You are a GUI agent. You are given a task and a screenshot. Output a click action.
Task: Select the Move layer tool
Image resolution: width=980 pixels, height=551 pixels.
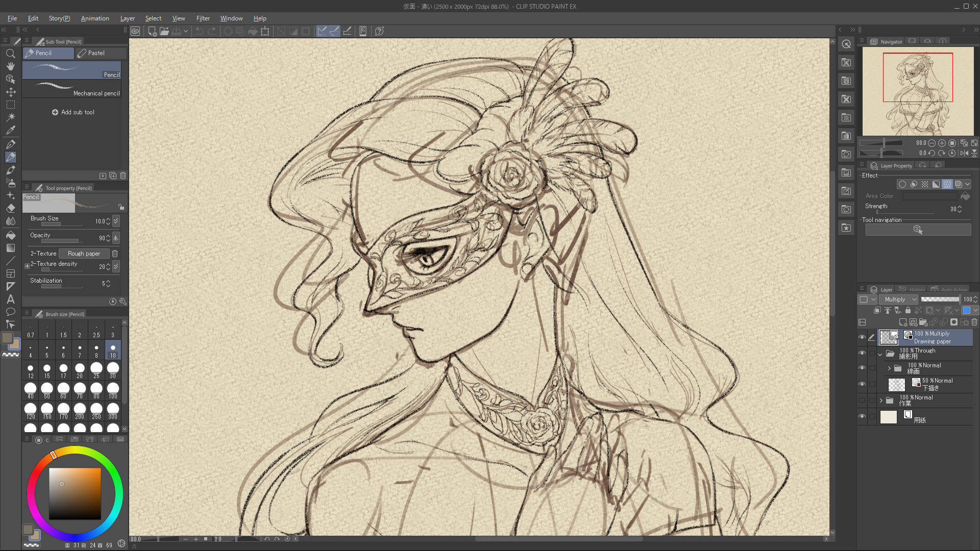[10, 92]
